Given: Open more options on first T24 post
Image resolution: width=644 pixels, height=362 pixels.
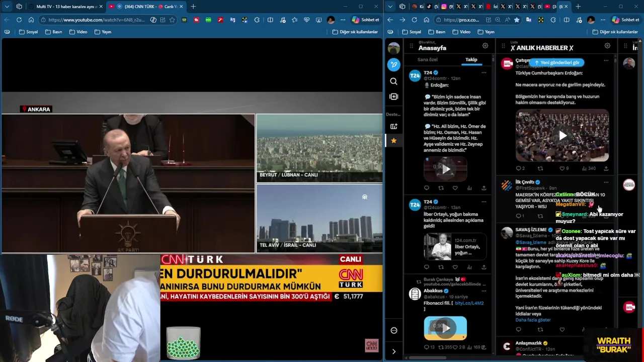Looking at the screenshot, I should (x=484, y=72).
